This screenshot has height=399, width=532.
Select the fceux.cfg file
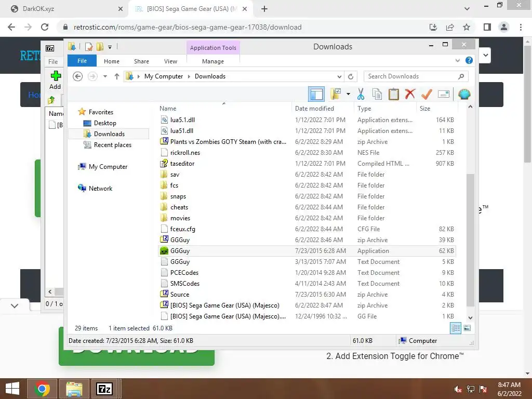(307, 229)
